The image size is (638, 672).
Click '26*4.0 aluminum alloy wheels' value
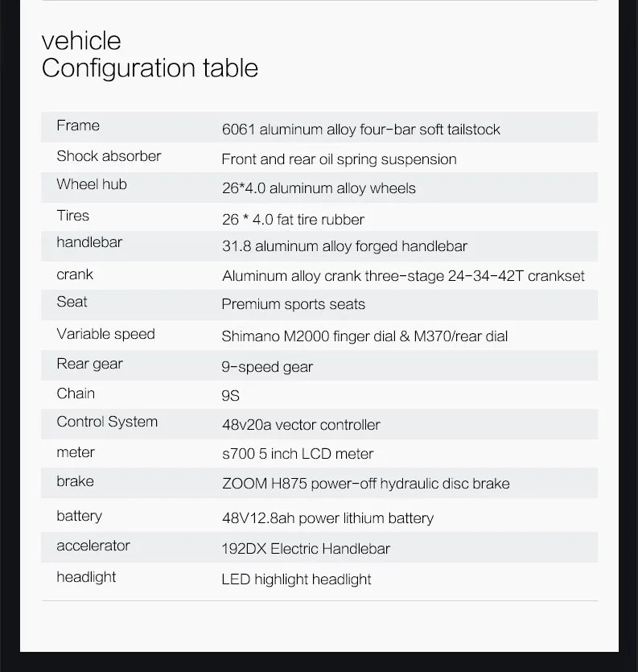319,188
